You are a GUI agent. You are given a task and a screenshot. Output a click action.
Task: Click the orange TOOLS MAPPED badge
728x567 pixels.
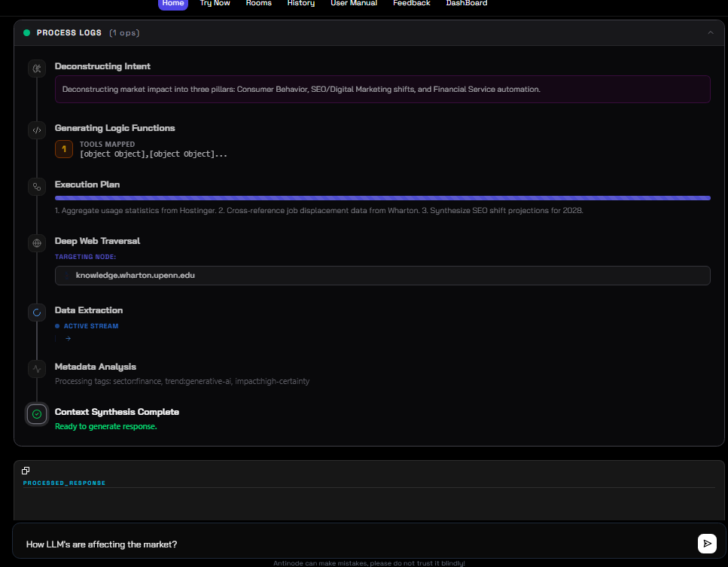point(64,149)
